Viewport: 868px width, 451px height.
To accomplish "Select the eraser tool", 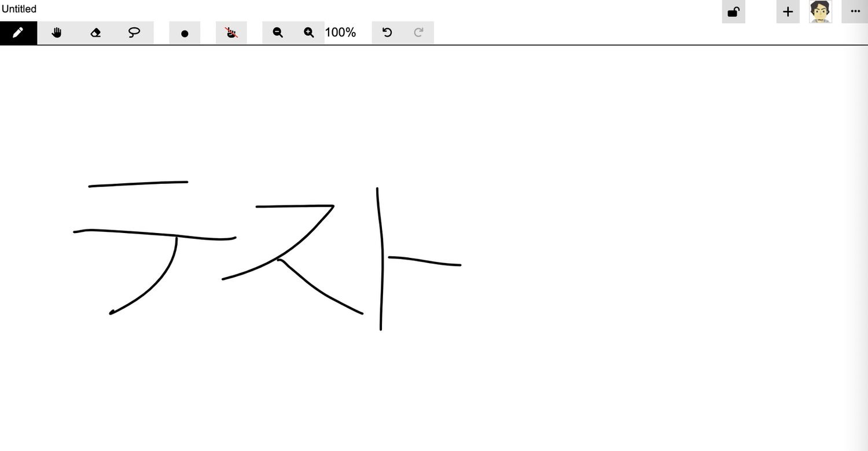I will (95, 33).
